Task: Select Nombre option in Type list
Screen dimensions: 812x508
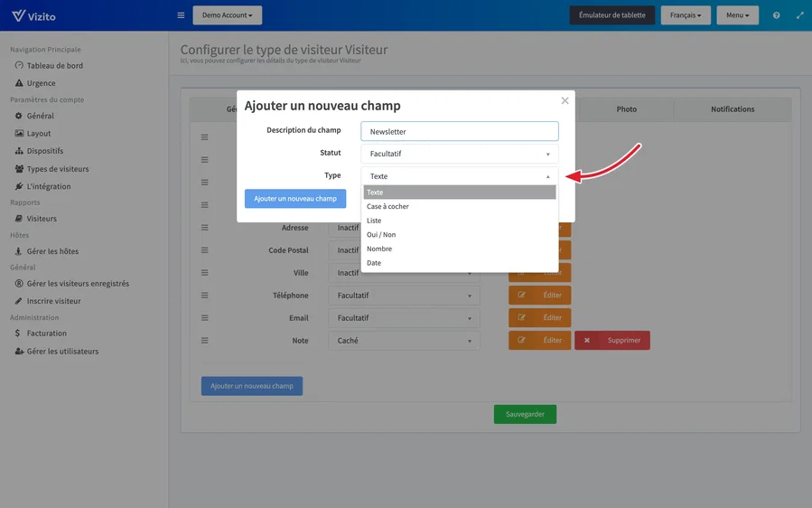Action: point(460,249)
